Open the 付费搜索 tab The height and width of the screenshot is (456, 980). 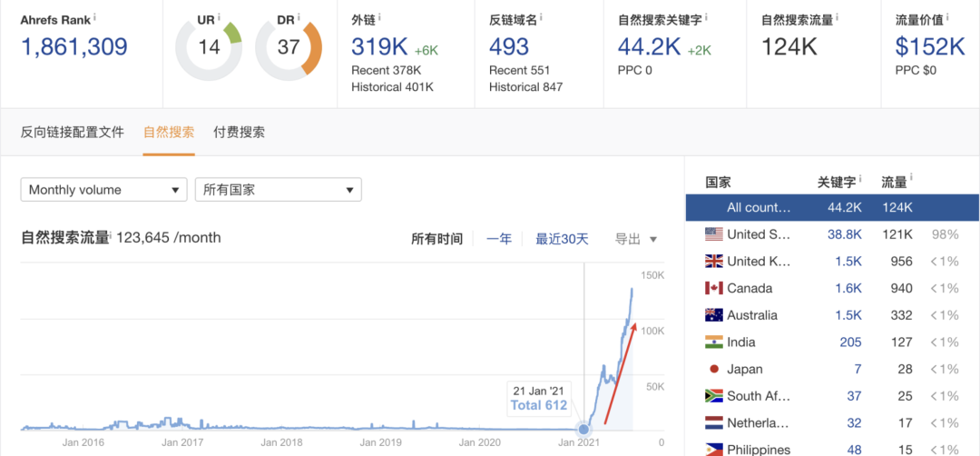click(239, 132)
